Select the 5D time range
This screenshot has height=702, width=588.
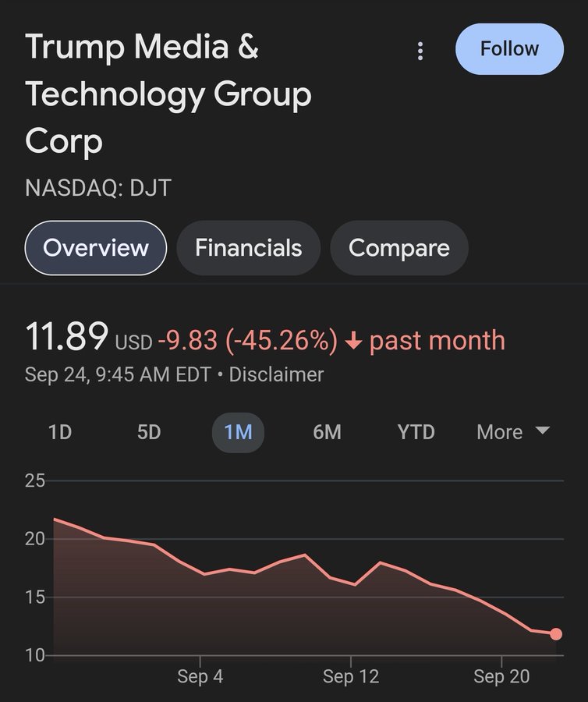(x=149, y=432)
